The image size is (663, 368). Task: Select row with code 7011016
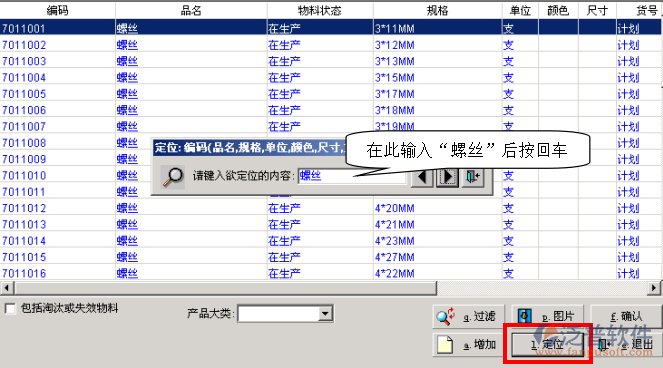click(x=332, y=273)
